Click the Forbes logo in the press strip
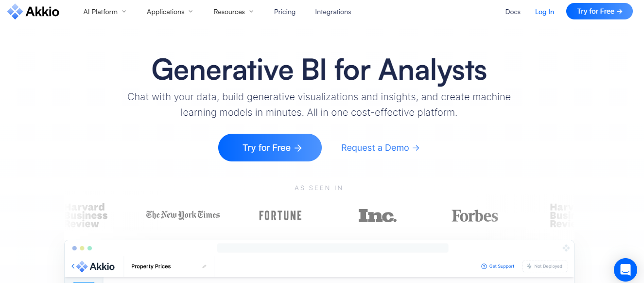The width and height of the screenshot is (644, 283). [x=474, y=215]
